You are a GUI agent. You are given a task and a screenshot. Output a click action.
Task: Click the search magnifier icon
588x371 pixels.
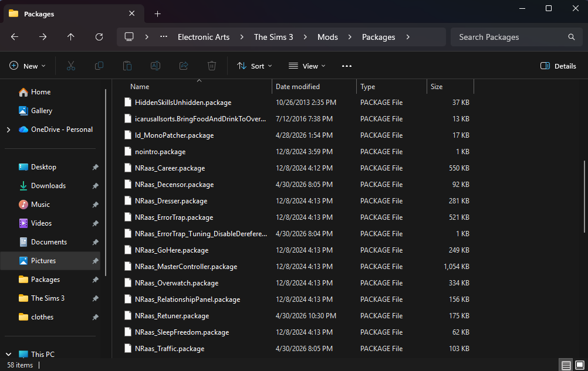pos(571,37)
